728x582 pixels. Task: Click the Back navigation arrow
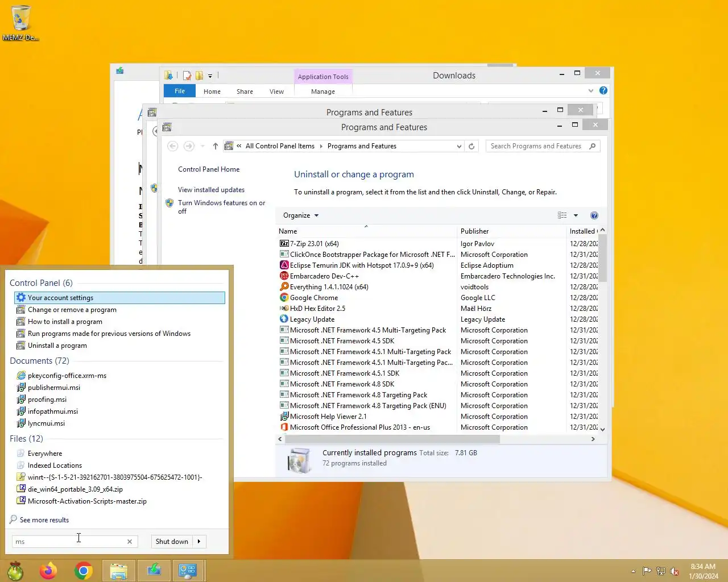click(x=173, y=146)
